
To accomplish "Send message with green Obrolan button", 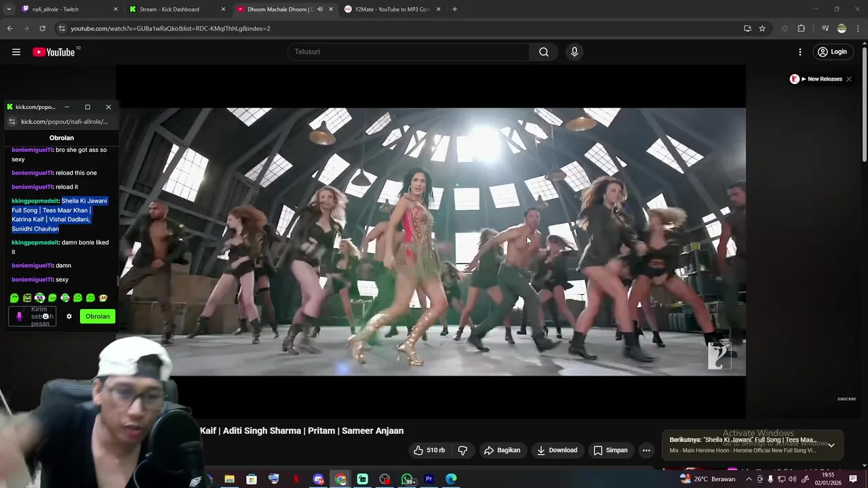I will pos(98,317).
